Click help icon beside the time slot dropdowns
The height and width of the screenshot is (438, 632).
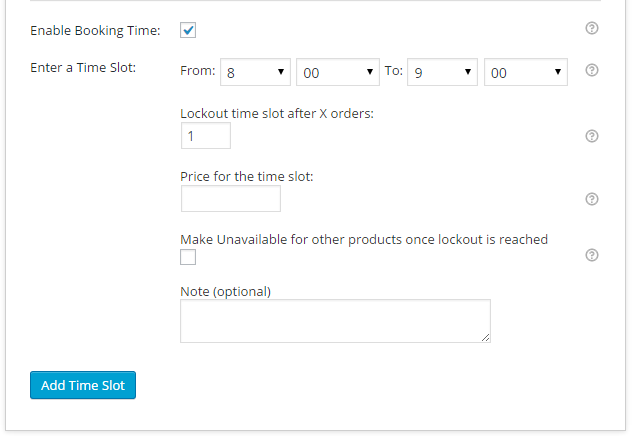coord(592,70)
